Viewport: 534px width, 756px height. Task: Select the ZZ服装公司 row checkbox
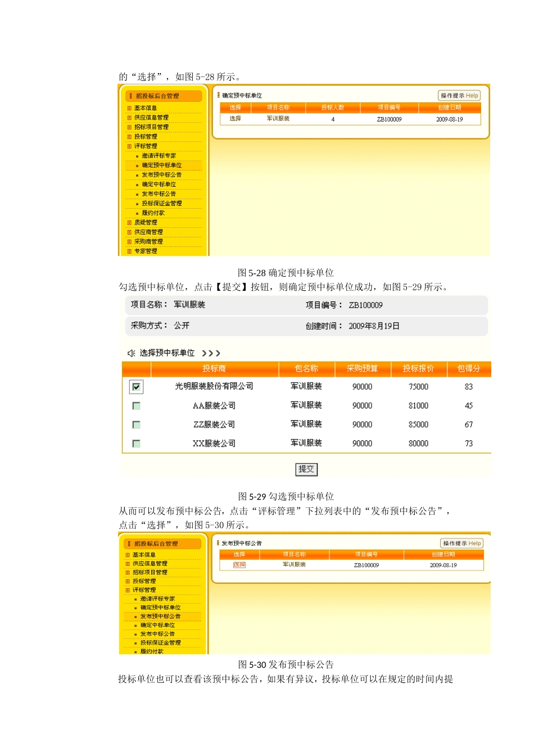coord(136,425)
